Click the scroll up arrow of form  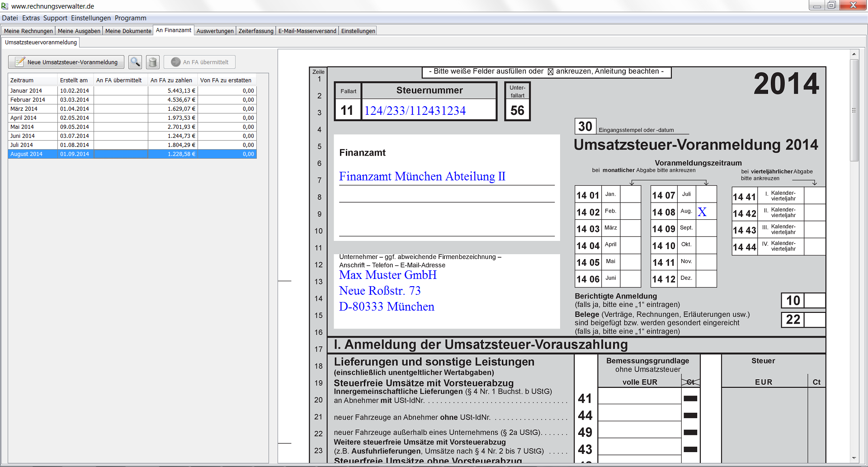pyautogui.click(x=854, y=54)
